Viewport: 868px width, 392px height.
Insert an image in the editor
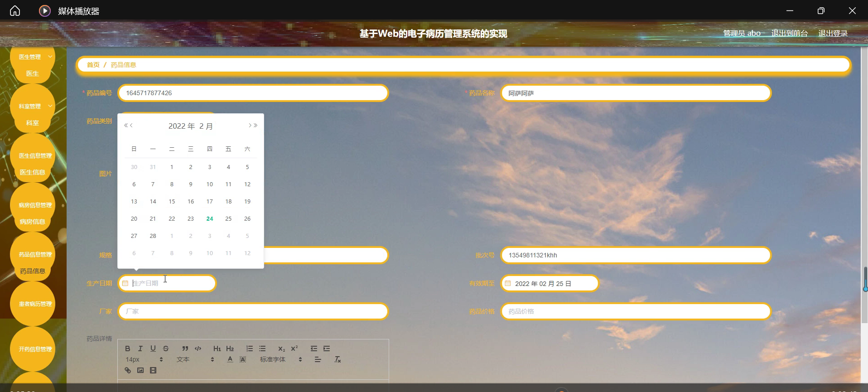140,370
